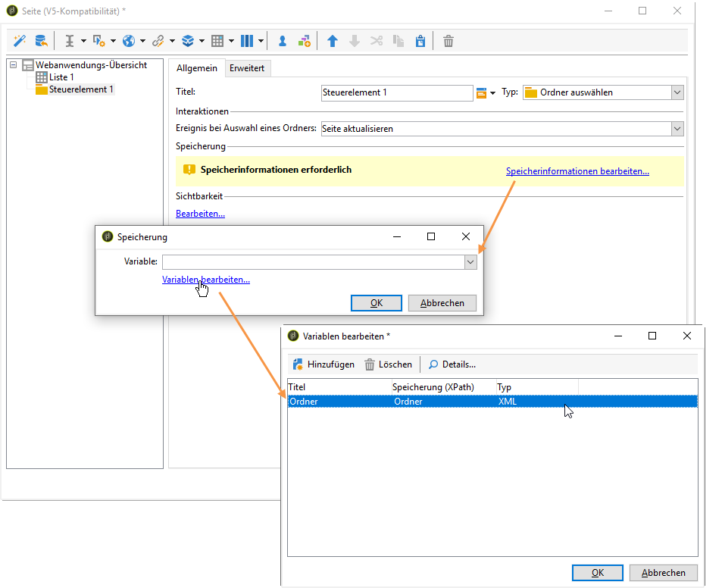Open dropdown arrow next to box icon
722x588 pixels.
(x=202, y=41)
